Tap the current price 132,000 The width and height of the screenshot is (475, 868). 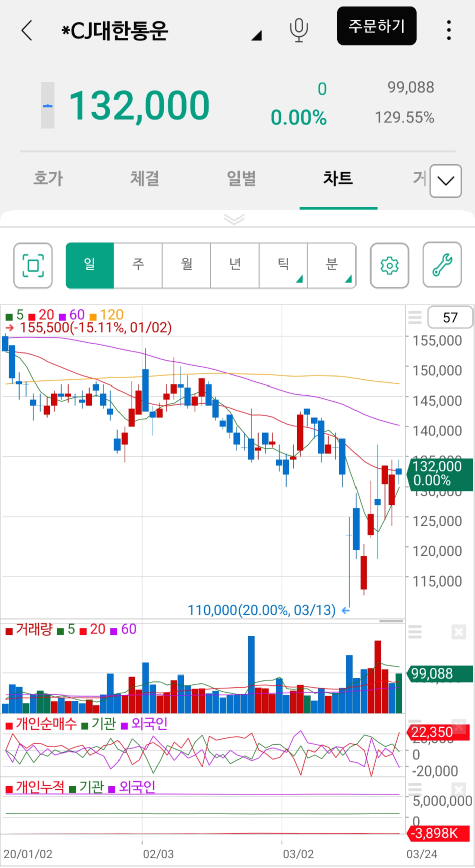[x=139, y=106]
